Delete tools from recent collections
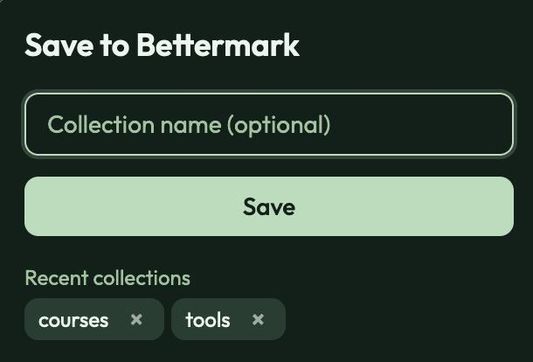The height and width of the screenshot is (362, 533). [x=258, y=320]
